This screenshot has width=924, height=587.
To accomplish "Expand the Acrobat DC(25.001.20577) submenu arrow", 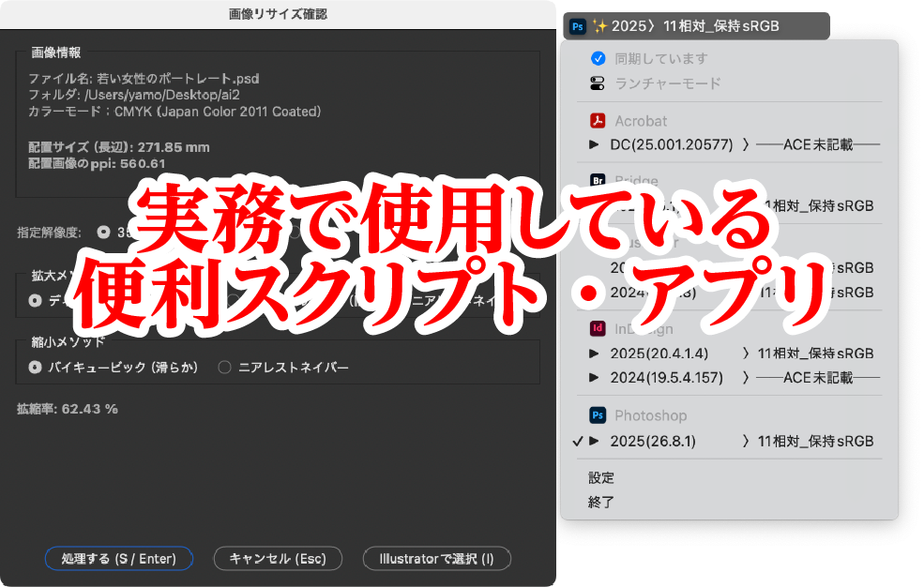I will pos(594,145).
